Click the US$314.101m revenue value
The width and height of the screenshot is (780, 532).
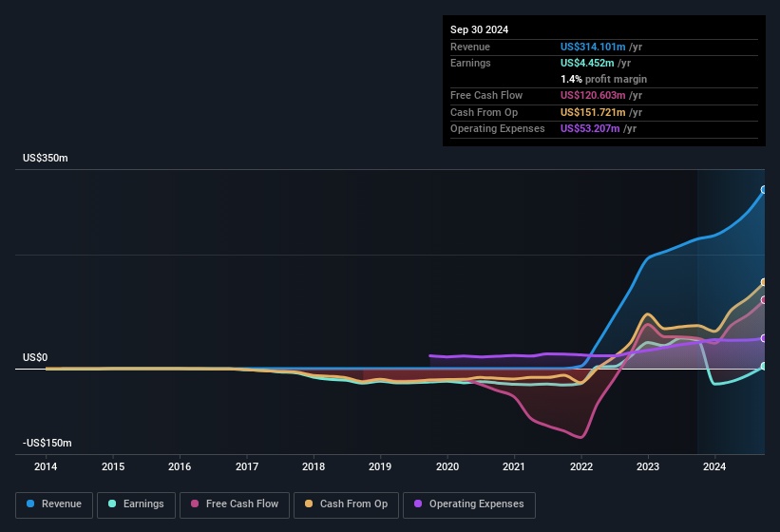[x=593, y=47]
